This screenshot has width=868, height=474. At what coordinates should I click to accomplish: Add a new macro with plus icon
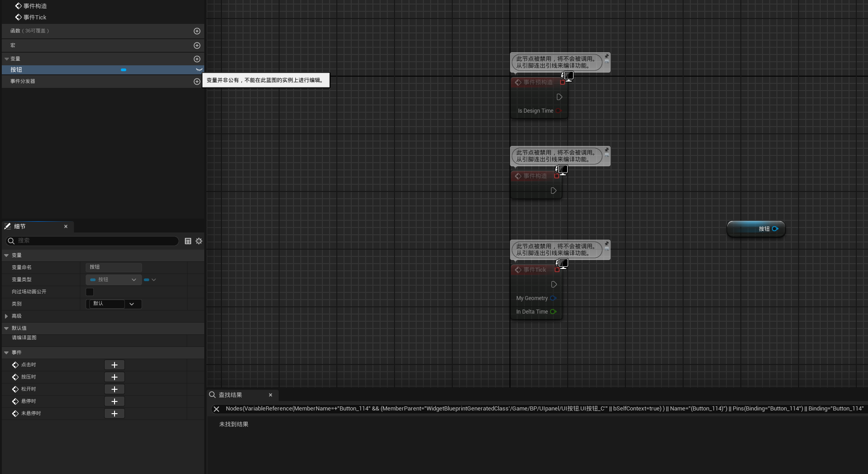point(197,46)
